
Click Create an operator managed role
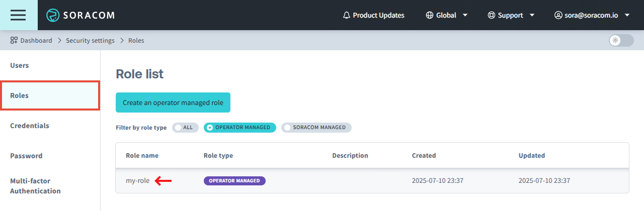coord(173,102)
